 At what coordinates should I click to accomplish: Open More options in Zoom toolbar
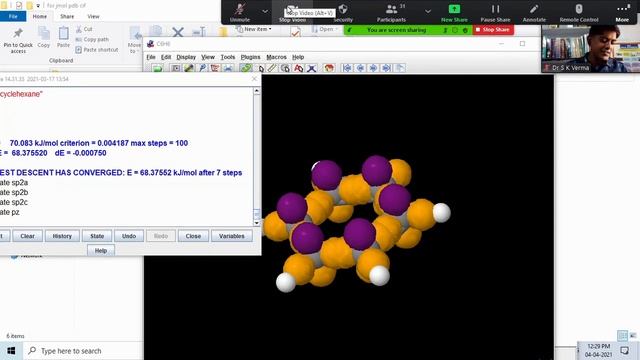pyautogui.click(x=622, y=13)
